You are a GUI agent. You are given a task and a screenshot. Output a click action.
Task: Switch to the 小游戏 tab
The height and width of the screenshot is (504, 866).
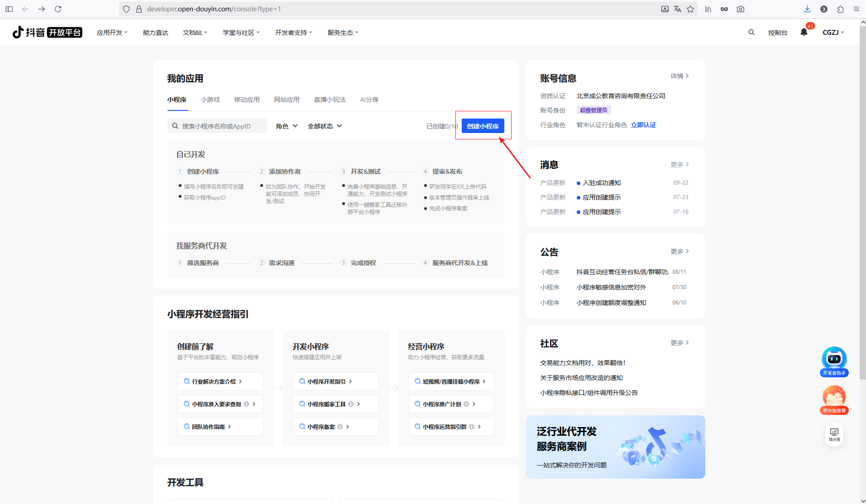point(210,100)
